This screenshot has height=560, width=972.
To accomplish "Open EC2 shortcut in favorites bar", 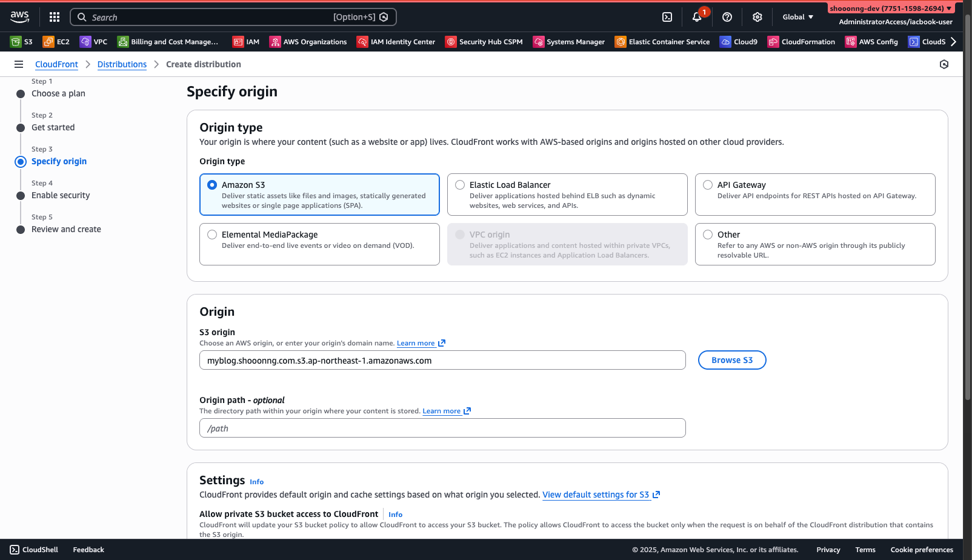I will point(56,42).
